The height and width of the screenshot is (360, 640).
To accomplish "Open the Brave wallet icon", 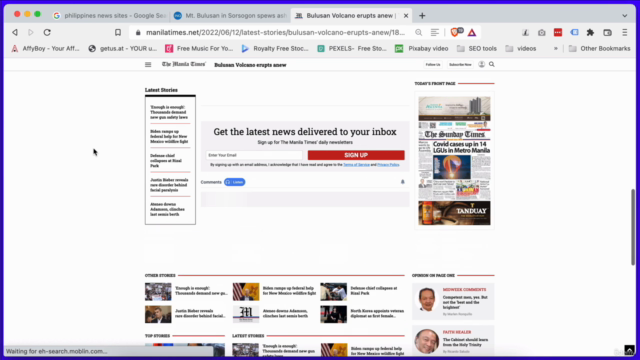I will pos(607,32).
